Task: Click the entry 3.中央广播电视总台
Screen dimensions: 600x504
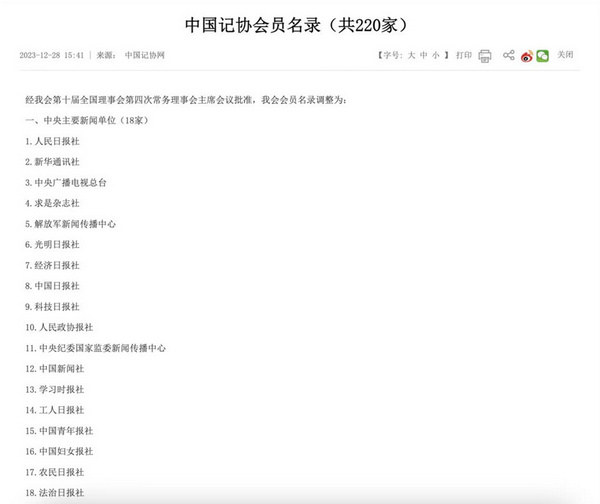Action: [x=66, y=183]
